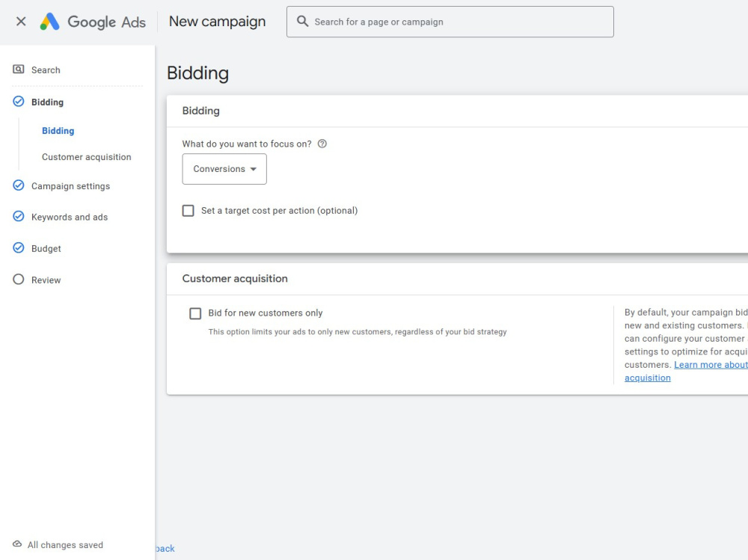Click the checkmark icon beside Campaign settings
748x560 pixels.
click(18, 185)
